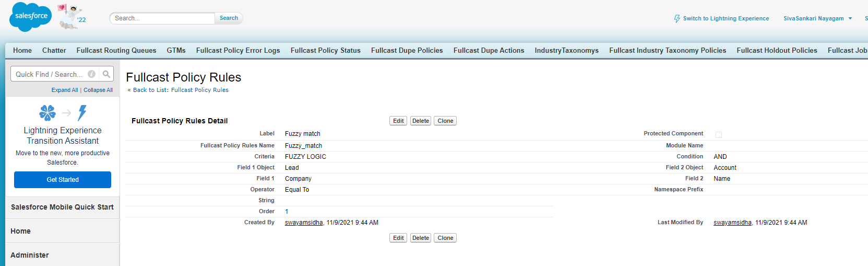
Task: Click the bottom Delete button
Action: (x=421, y=238)
